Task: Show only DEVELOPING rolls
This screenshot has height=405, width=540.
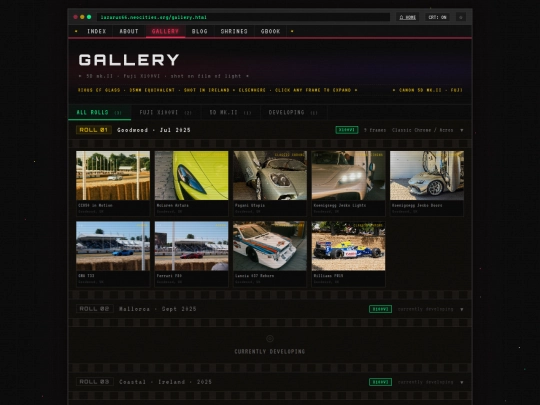Action: (293, 113)
